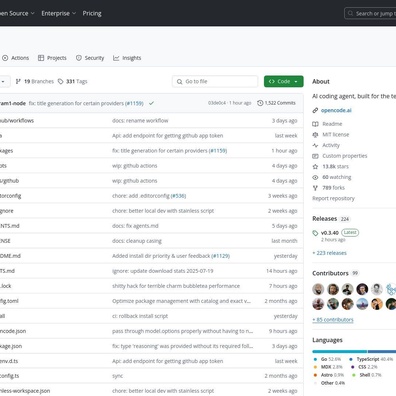This screenshot has height=396, width=396.
Task: Click the commit status checkmark icon
Action: pos(151,103)
